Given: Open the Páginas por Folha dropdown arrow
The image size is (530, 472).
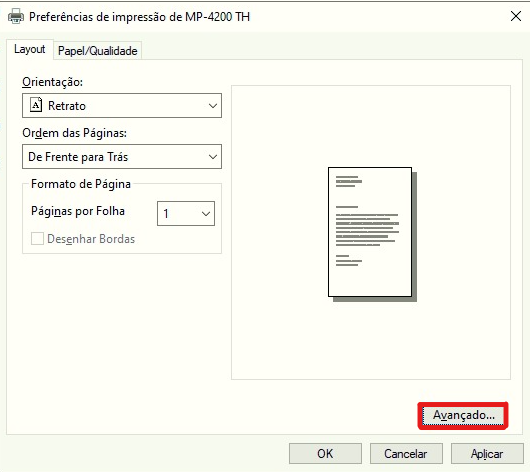Looking at the screenshot, I should pyautogui.click(x=206, y=214).
